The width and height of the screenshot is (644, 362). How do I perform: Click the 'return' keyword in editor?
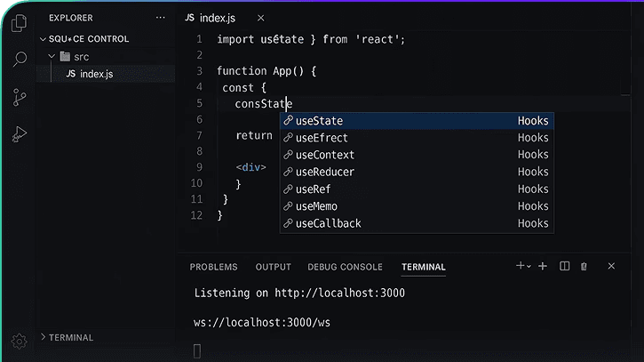click(254, 135)
